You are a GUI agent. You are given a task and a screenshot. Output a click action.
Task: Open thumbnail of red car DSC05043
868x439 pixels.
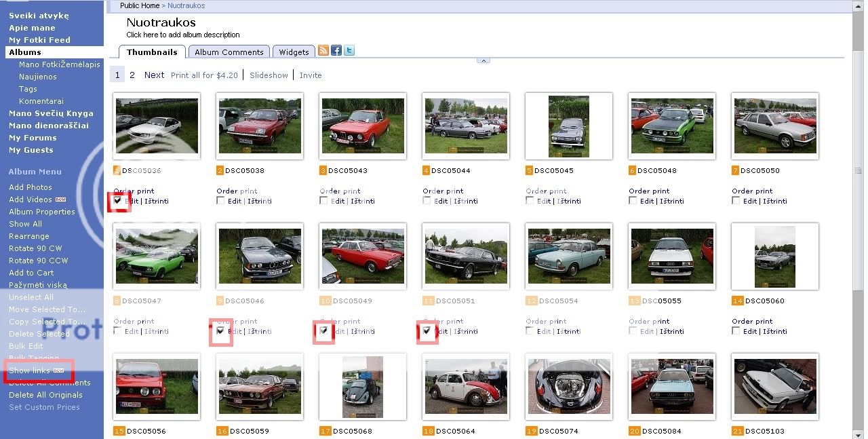tap(363, 126)
